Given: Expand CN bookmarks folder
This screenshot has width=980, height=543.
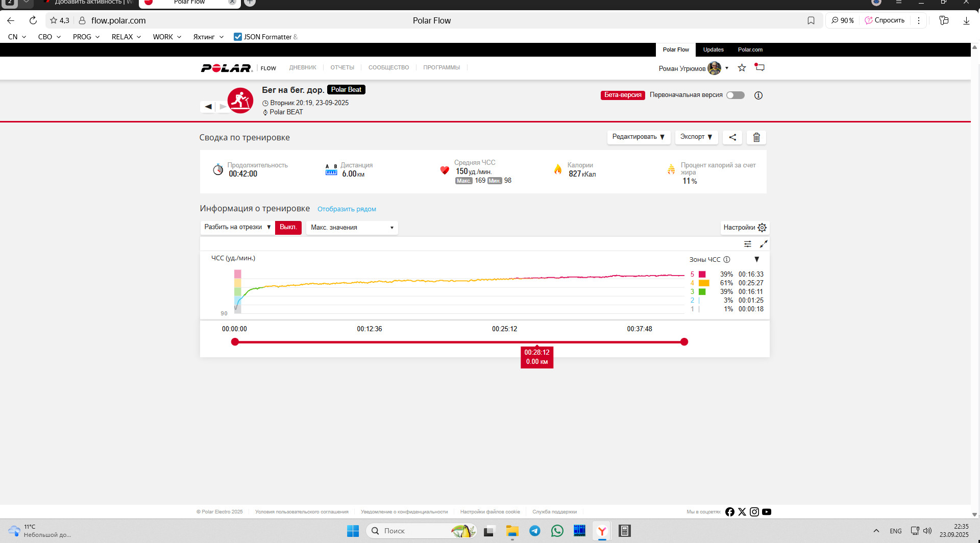Looking at the screenshot, I should pyautogui.click(x=17, y=37).
